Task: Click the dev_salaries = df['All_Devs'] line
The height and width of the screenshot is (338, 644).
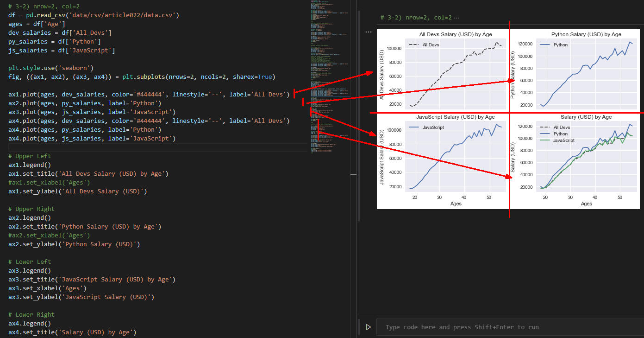Action: click(x=60, y=32)
